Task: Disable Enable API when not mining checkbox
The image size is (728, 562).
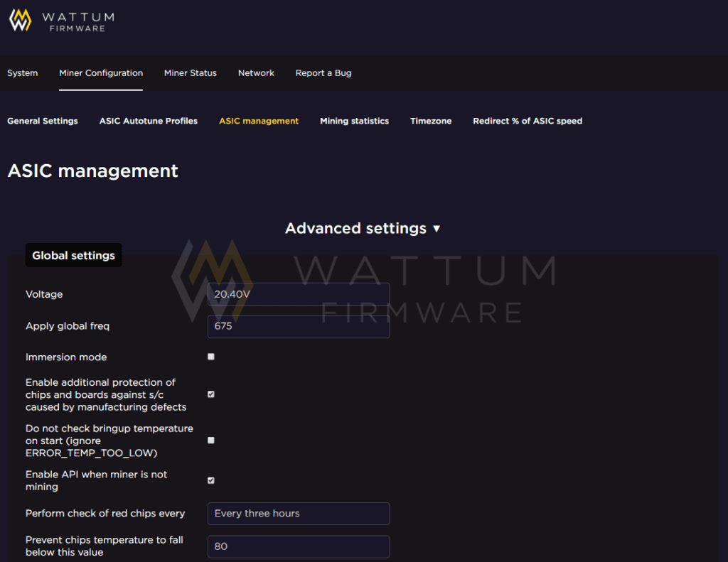Action: pos(211,480)
